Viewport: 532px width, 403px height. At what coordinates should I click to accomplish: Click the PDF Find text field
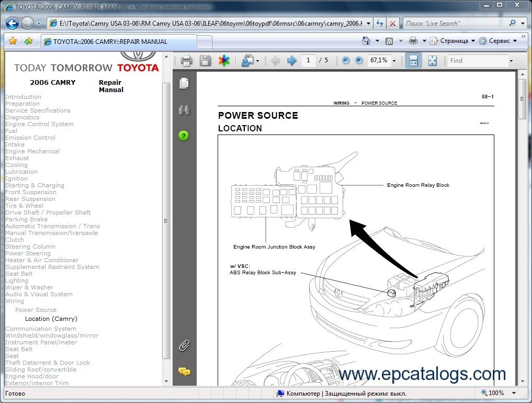click(479, 61)
